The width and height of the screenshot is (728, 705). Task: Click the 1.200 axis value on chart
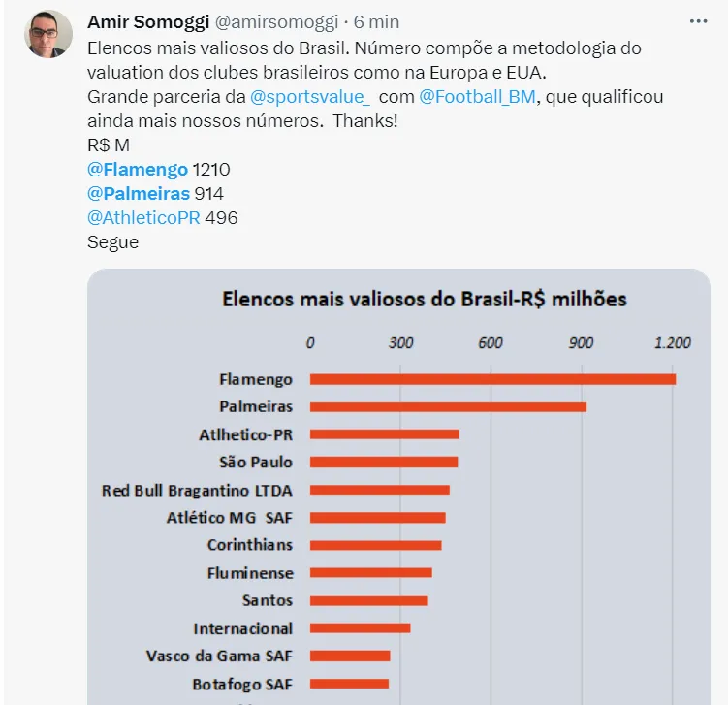point(673,343)
